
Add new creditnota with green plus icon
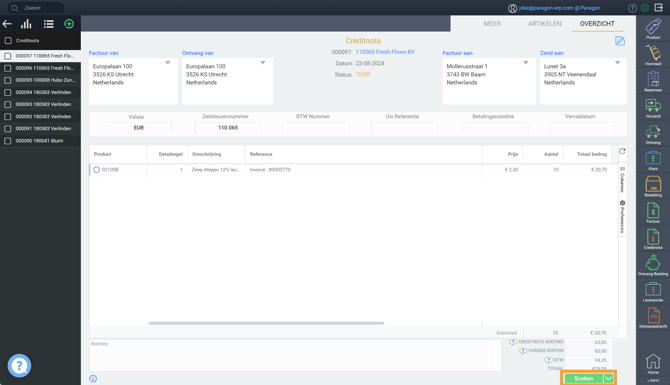pyautogui.click(x=69, y=24)
